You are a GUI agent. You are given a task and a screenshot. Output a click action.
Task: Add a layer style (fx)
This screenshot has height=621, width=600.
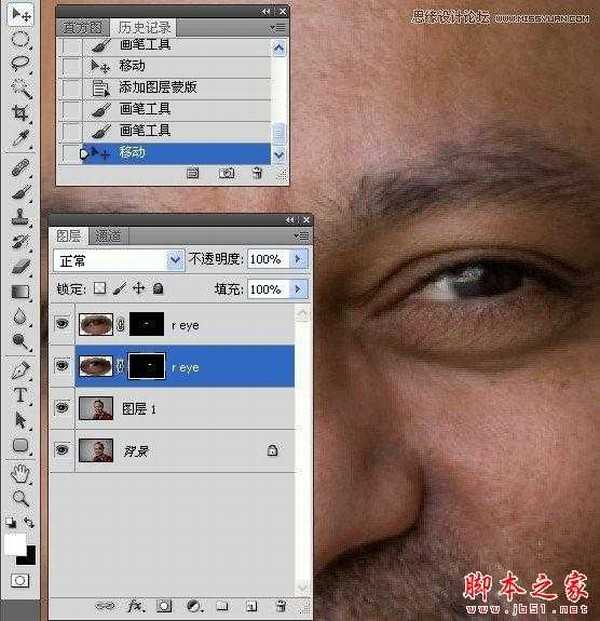(x=135, y=606)
